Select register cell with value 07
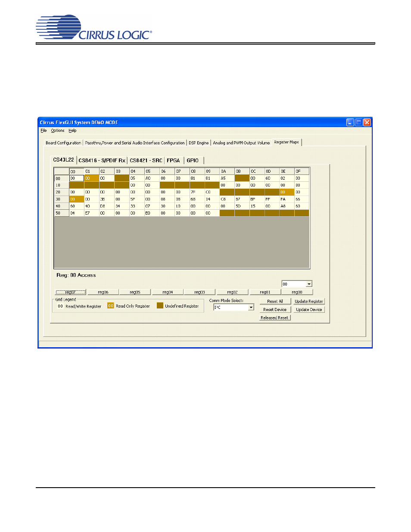Image resolution: width=411 pixels, height=532 pixels. 152,206
